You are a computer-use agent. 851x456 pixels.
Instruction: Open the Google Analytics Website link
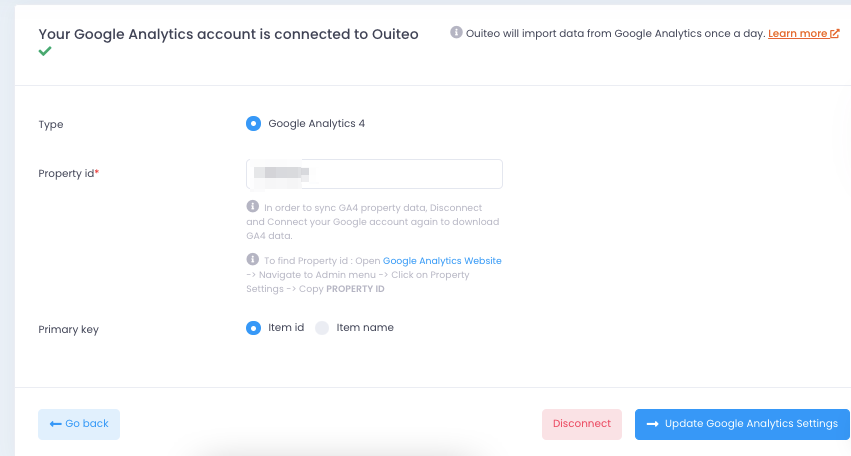click(442, 261)
